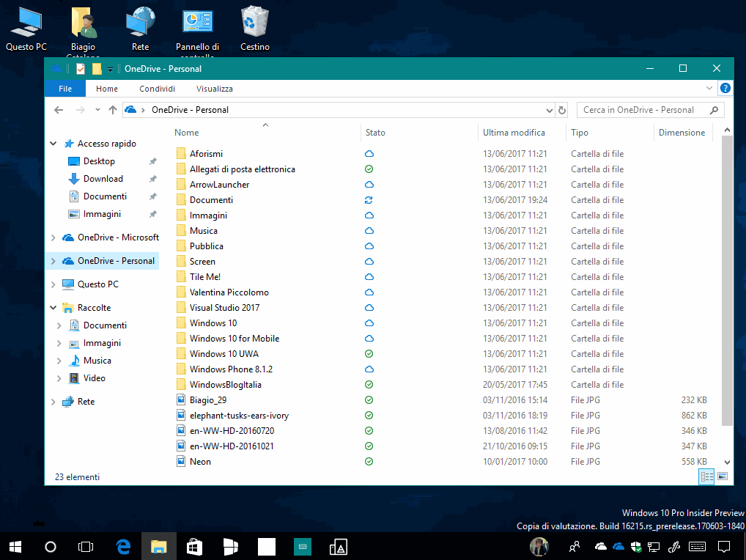Select the Visual Studio 2017 folder
Screen dimensions: 746x560
[x=224, y=307]
